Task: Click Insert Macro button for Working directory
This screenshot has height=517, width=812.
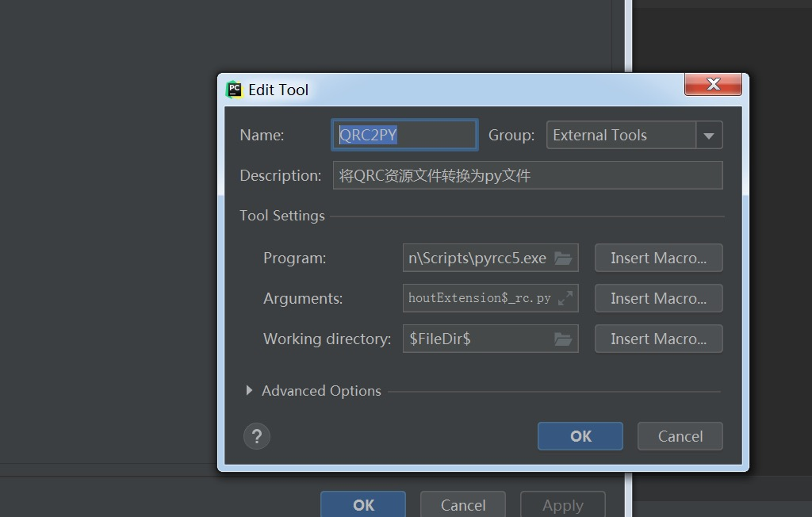Action: click(659, 339)
